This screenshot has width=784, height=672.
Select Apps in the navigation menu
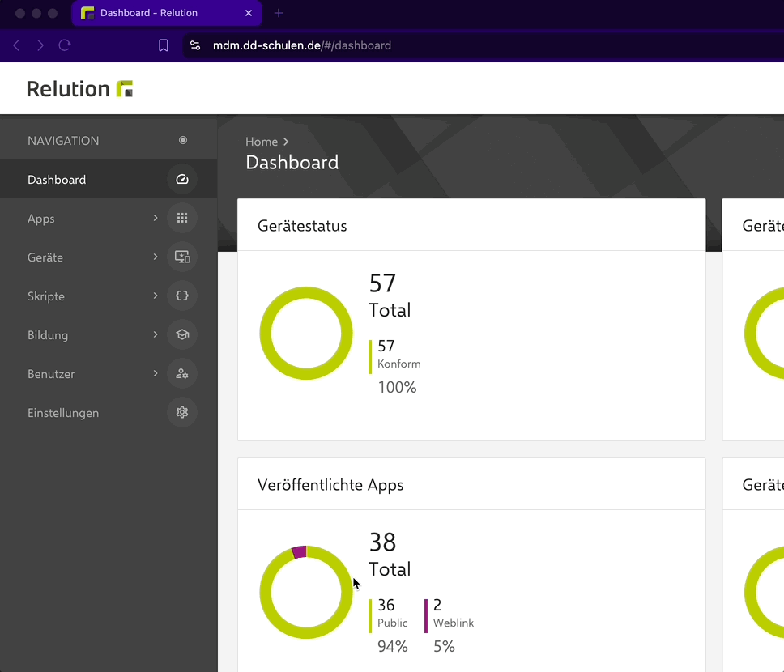coord(109,218)
